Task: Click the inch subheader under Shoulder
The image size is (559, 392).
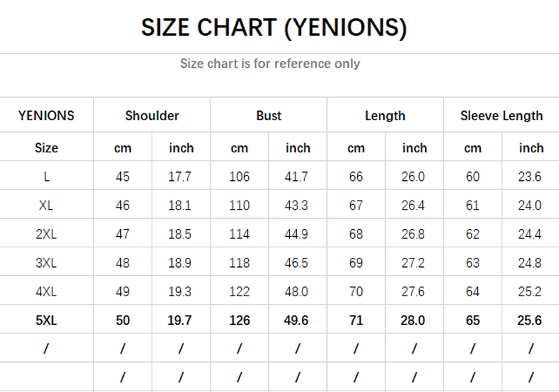Action: tap(181, 148)
